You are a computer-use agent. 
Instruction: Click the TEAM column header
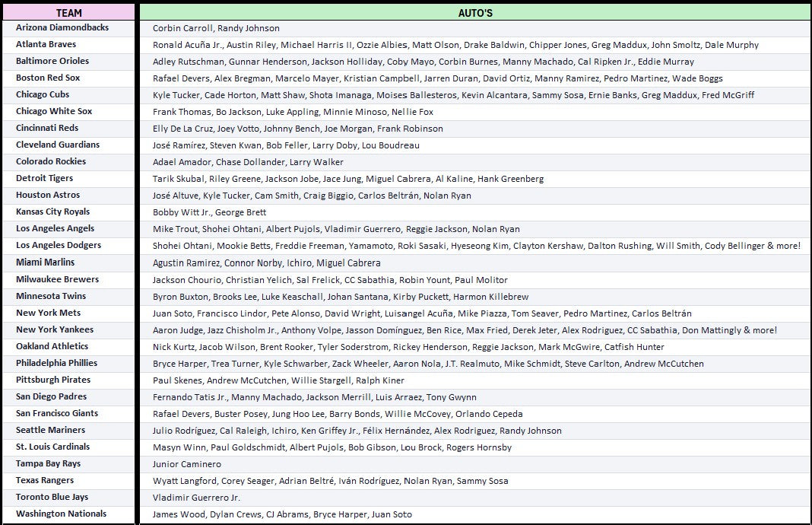[x=68, y=12]
